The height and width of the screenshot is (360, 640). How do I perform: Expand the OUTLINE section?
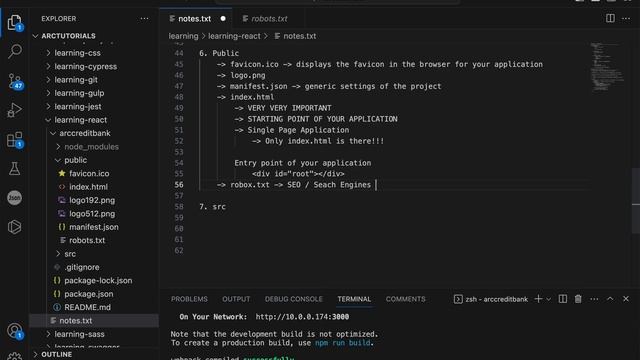tap(93, 354)
